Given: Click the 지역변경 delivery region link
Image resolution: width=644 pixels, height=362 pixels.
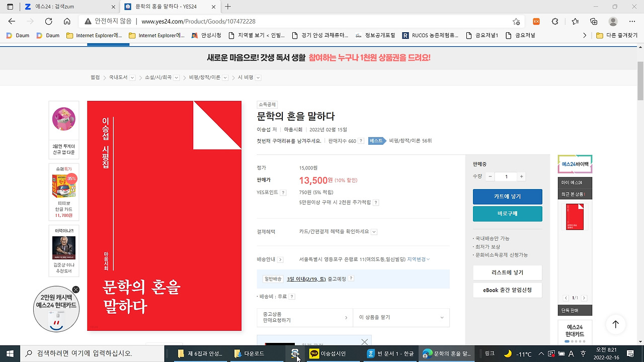Looking at the screenshot, I should click(418, 259).
